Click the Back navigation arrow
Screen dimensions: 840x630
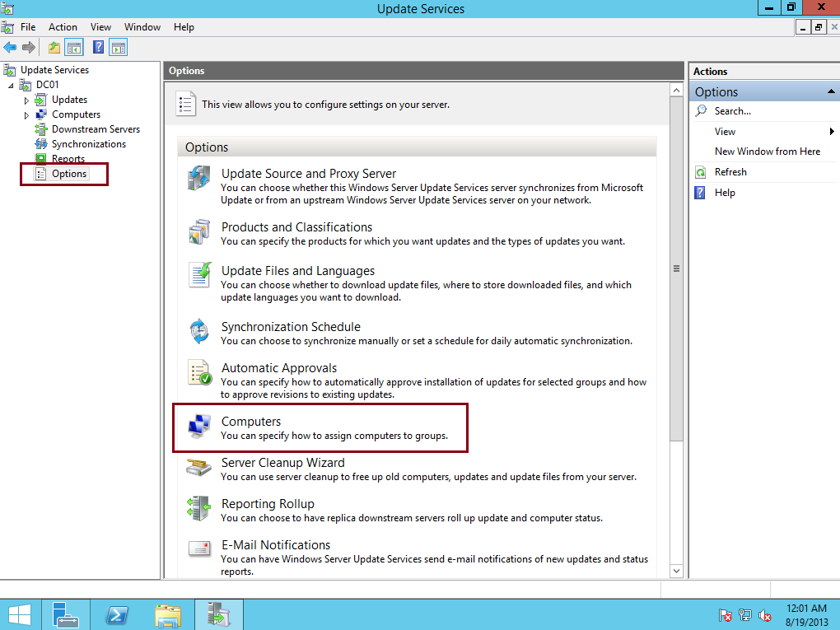click(x=10, y=47)
